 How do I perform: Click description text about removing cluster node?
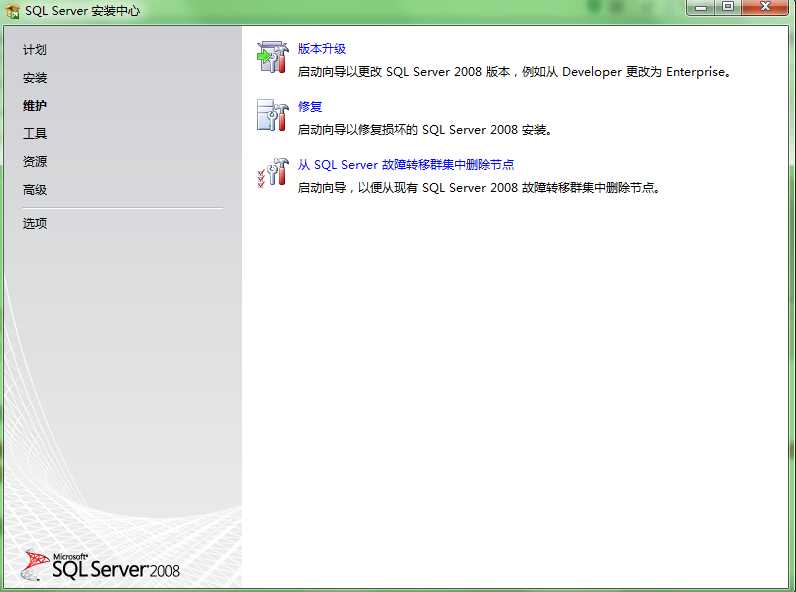click(479, 188)
